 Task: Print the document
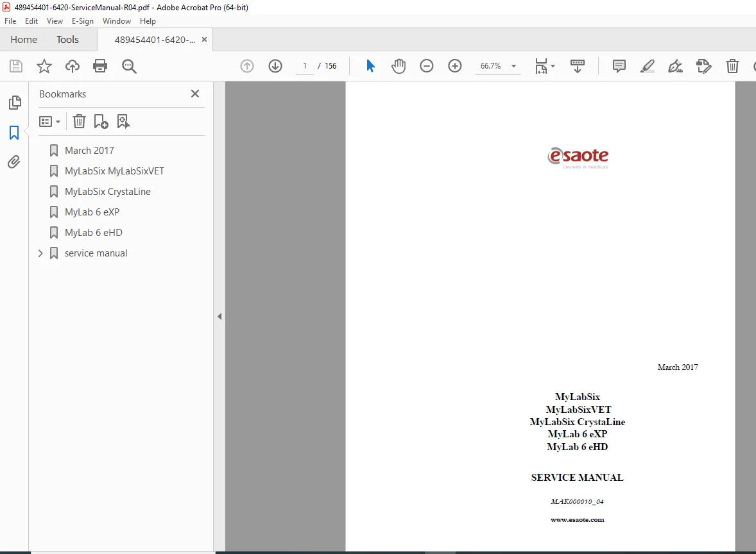[100, 66]
